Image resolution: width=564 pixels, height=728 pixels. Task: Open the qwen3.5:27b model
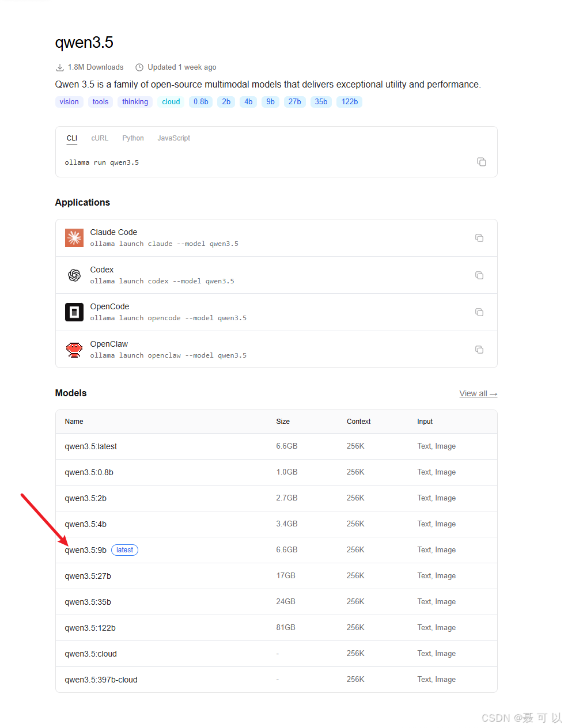(x=88, y=576)
